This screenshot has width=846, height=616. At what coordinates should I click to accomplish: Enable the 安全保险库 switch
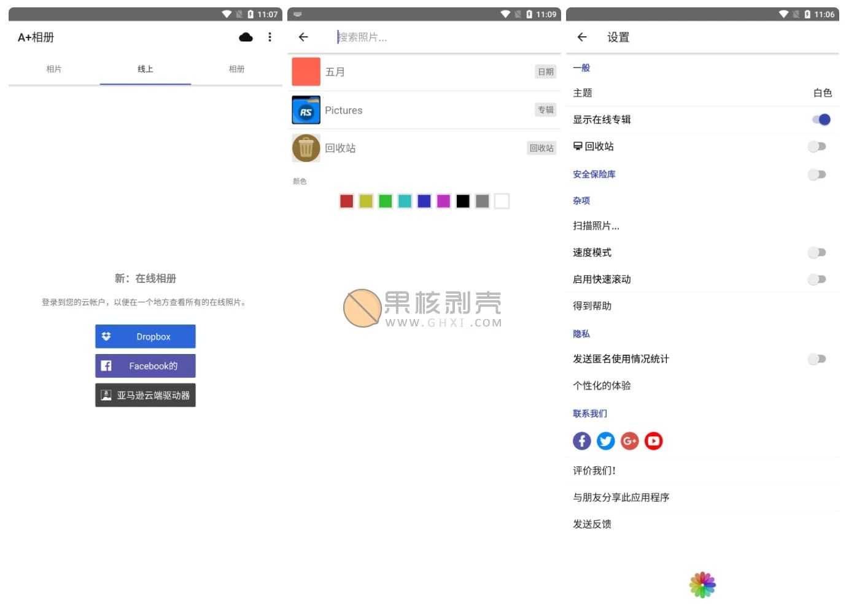pos(817,174)
